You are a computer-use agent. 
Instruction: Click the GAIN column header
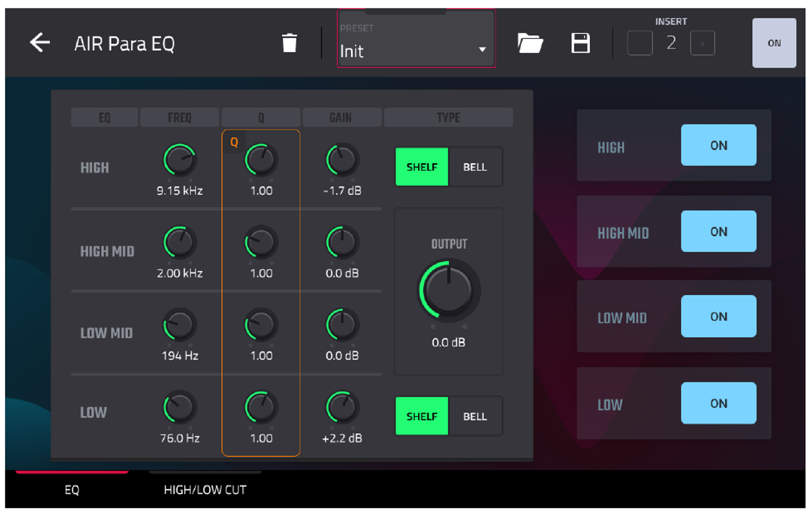click(x=341, y=117)
